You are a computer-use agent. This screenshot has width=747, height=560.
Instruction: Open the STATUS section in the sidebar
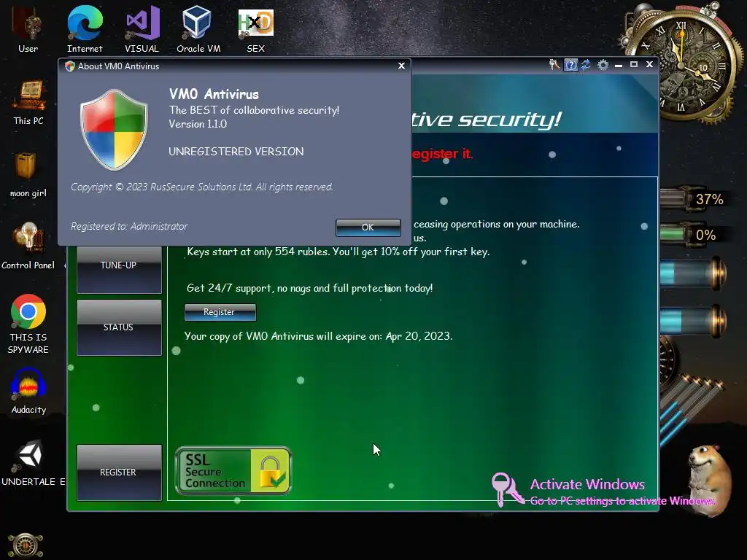(x=119, y=327)
